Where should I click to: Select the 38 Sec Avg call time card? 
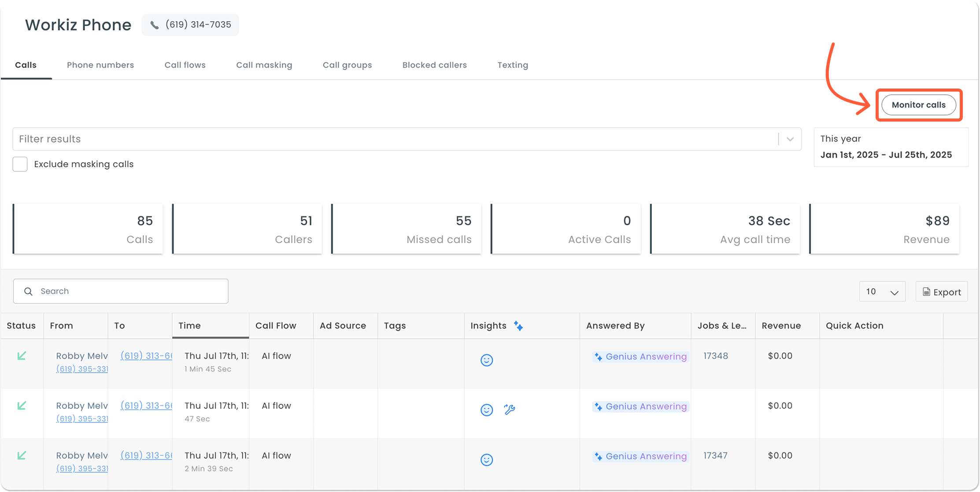pos(725,229)
